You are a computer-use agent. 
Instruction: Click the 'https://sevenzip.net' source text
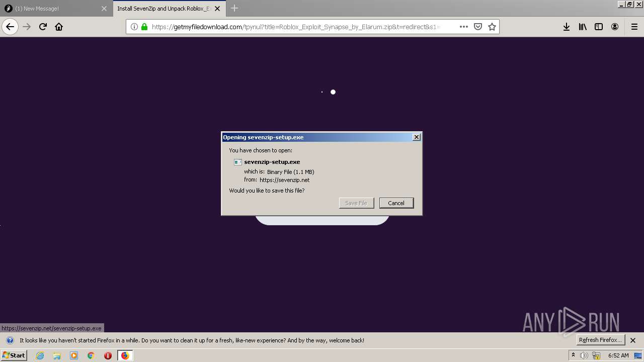[x=284, y=180]
